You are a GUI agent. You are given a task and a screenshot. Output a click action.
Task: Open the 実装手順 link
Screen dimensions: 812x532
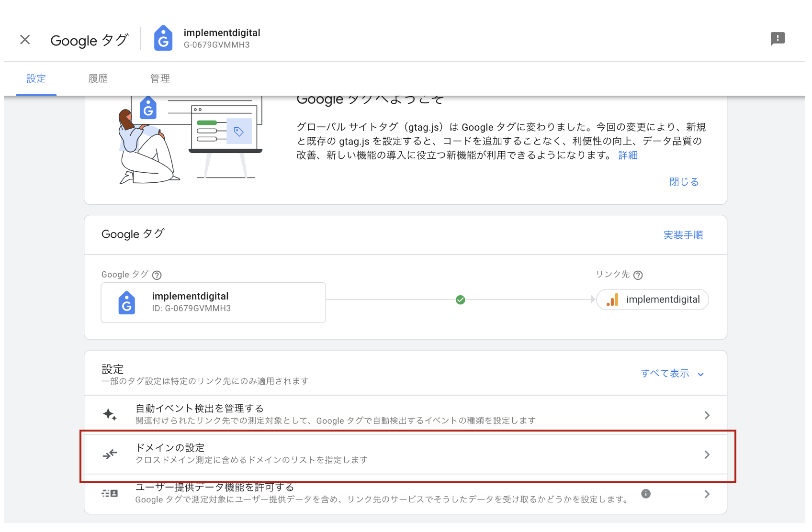683,235
